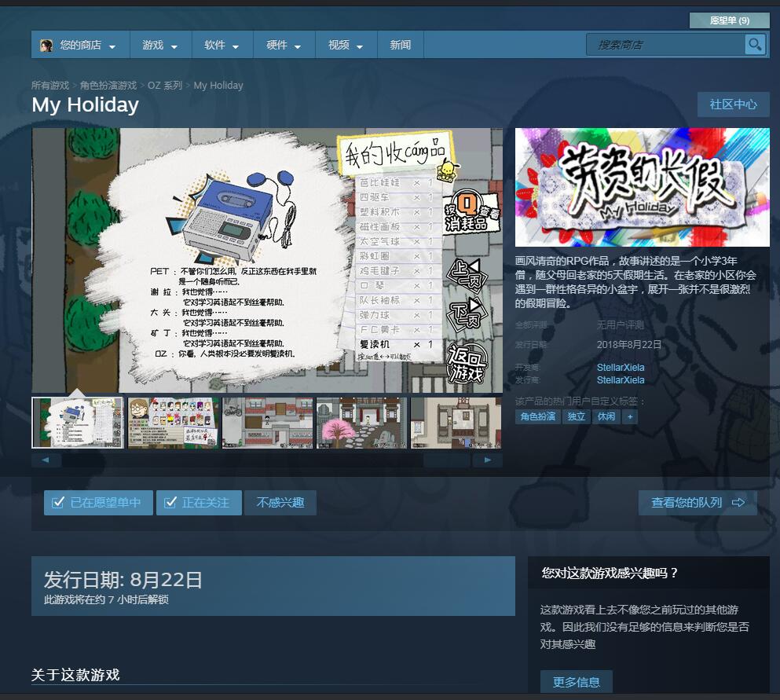Open OZ 系列 breadcrumb link
The image size is (780, 700).
165,86
